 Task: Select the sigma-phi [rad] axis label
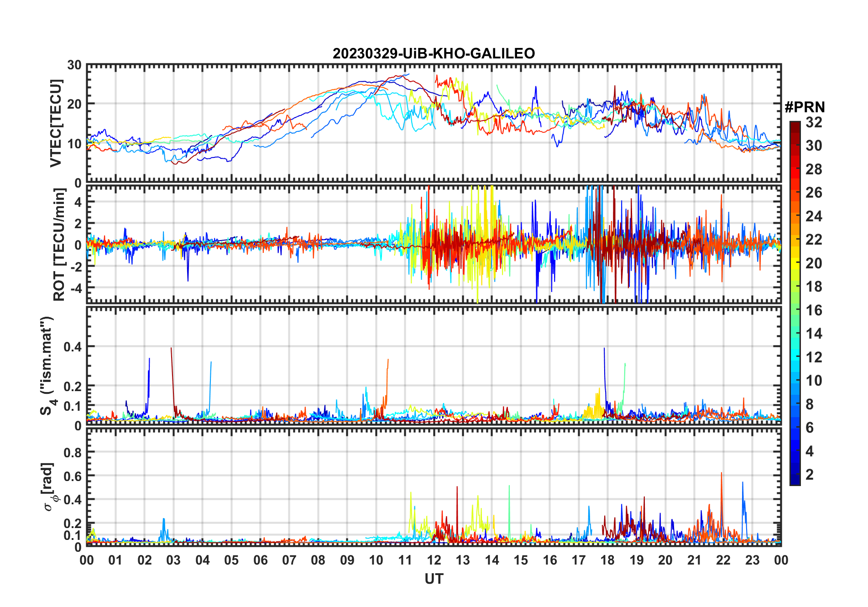click(49, 487)
